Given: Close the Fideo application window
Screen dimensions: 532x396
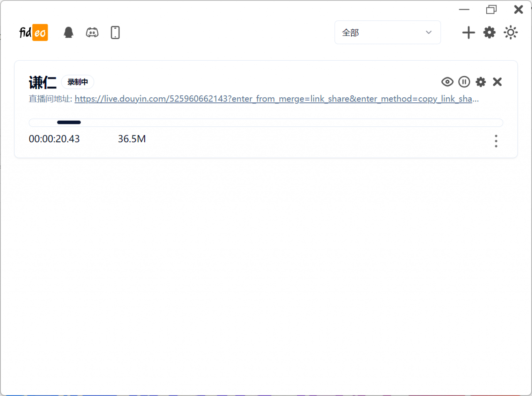Looking at the screenshot, I should (x=518, y=10).
